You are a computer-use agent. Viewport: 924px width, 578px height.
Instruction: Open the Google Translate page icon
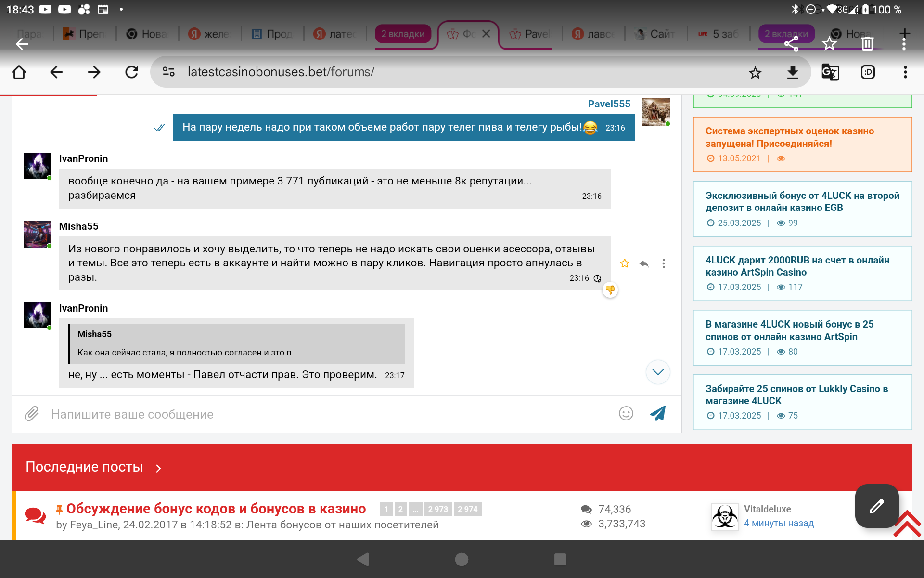coord(830,72)
